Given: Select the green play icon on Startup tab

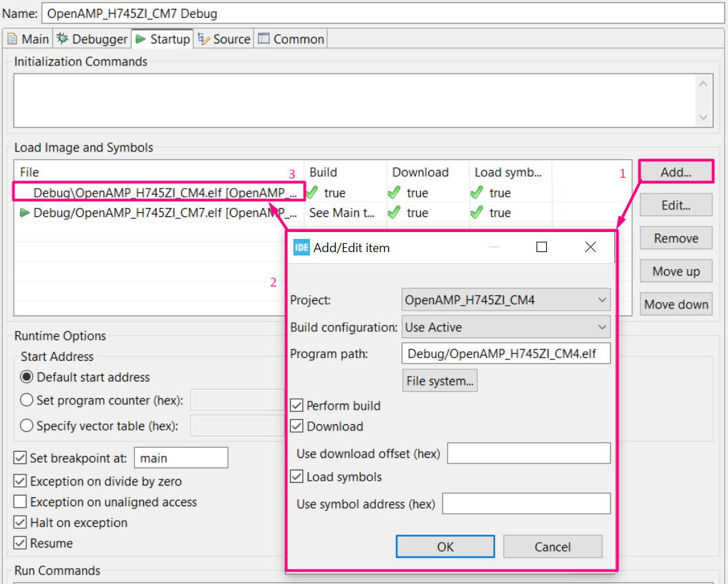Looking at the screenshot, I should point(140,39).
